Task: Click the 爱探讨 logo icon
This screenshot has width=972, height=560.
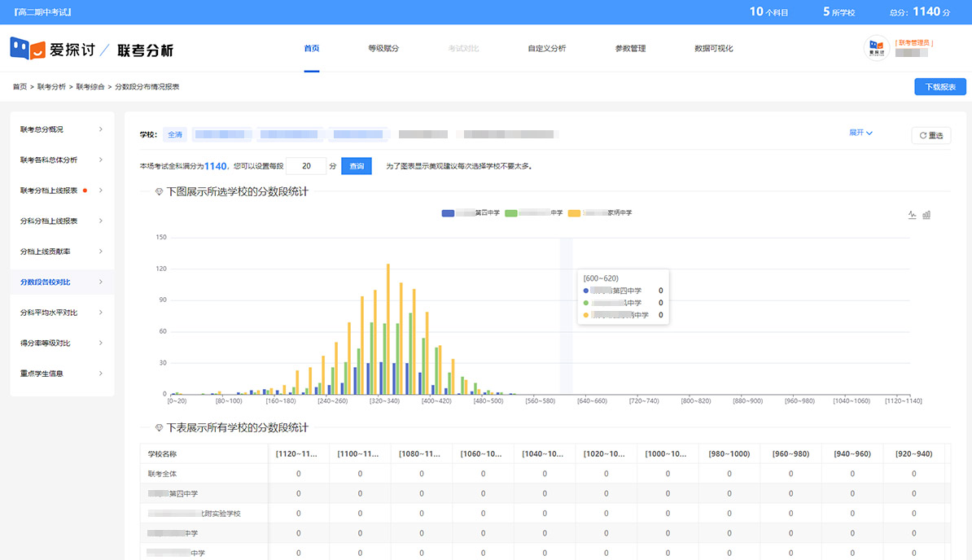Action: pyautogui.click(x=26, y=49)
